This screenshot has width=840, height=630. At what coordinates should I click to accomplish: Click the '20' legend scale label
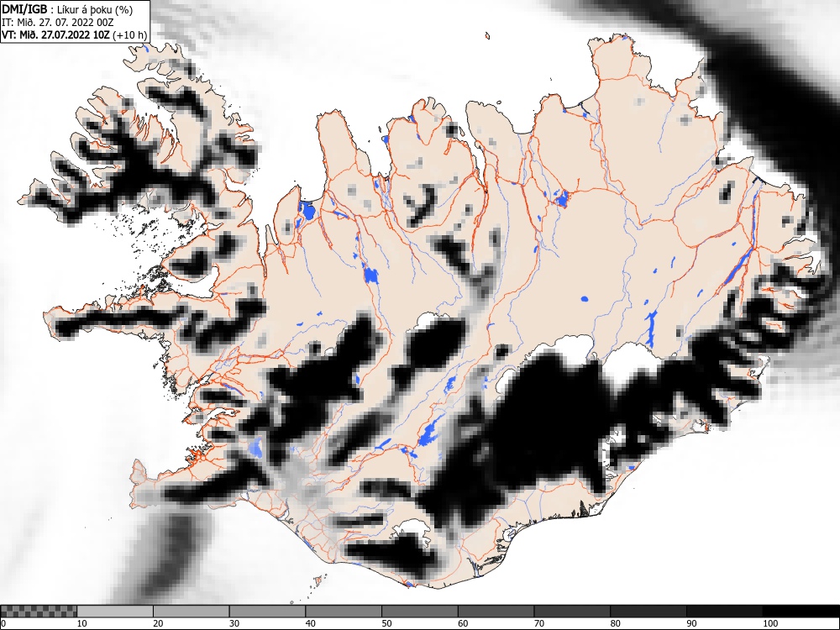[x=158, y=623]
